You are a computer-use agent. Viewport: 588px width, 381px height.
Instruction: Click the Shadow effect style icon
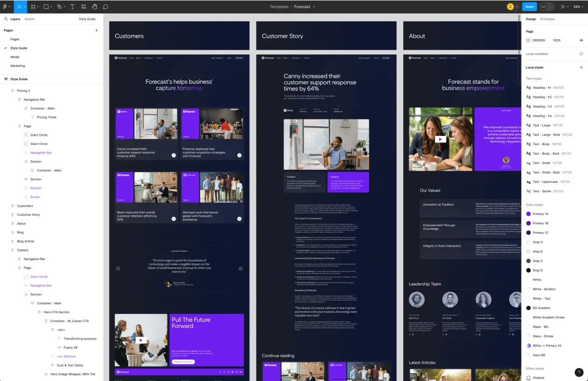(528, 378)
